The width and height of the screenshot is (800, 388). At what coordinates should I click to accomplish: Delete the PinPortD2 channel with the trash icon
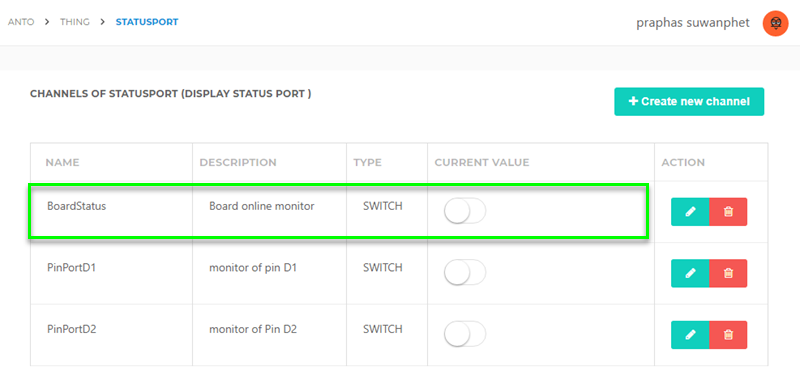pos(728,335)
